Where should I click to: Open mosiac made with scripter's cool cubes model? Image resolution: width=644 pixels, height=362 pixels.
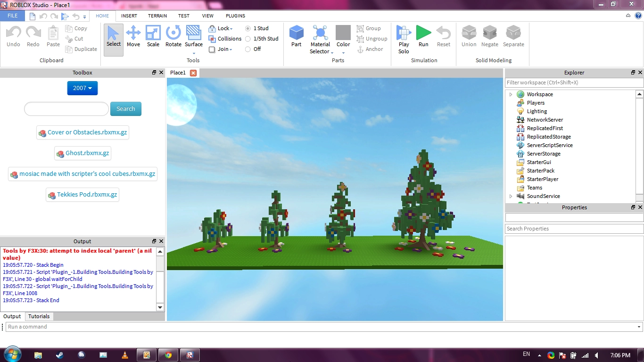tap(83, 174)
